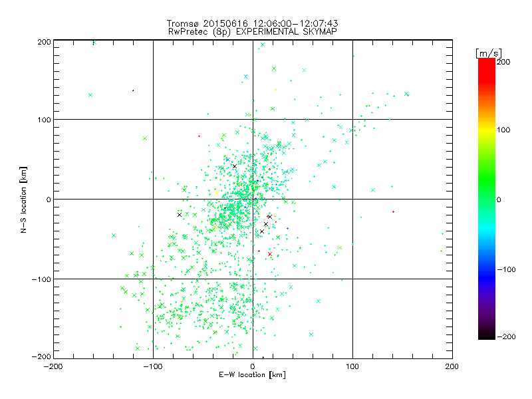This screenshot has width=532, height=399.
Task: Click the cyan X marker near E-W 66, N-S -128
Action: [x=319, y=301]
